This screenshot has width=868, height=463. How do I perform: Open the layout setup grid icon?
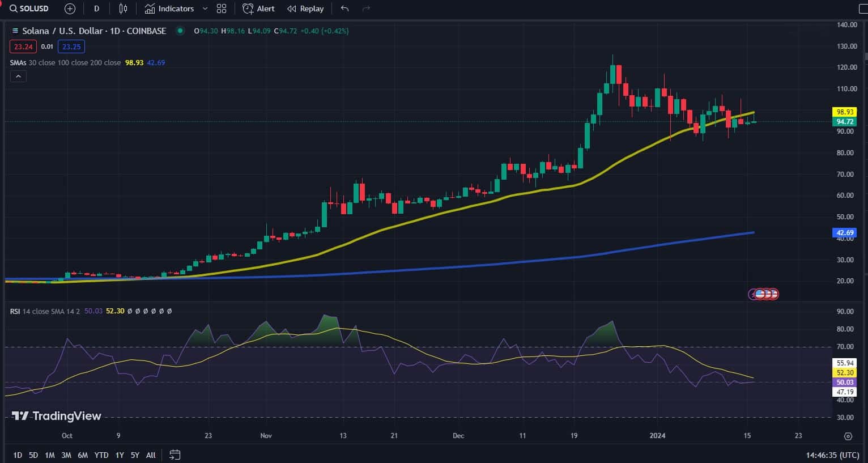pos(222,9)
